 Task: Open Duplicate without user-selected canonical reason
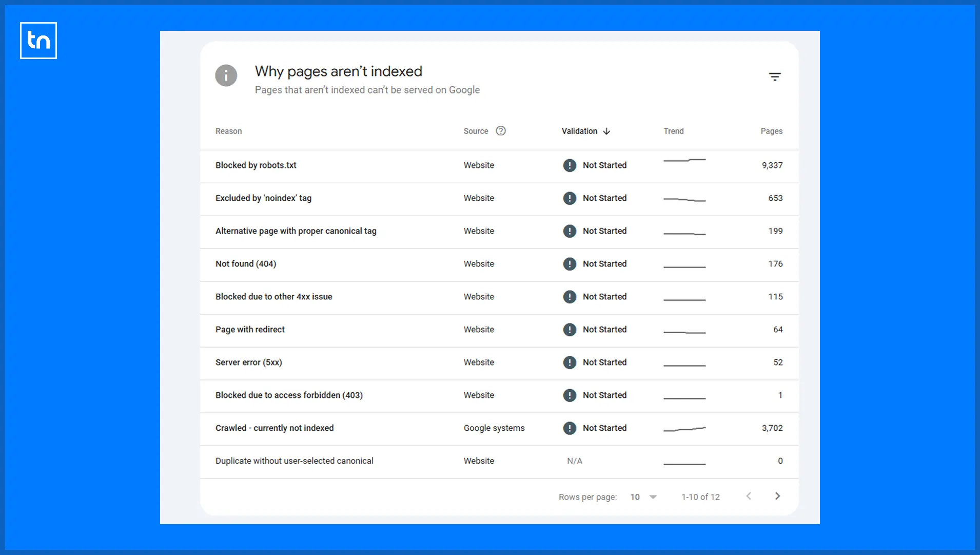tap(294, 461)
